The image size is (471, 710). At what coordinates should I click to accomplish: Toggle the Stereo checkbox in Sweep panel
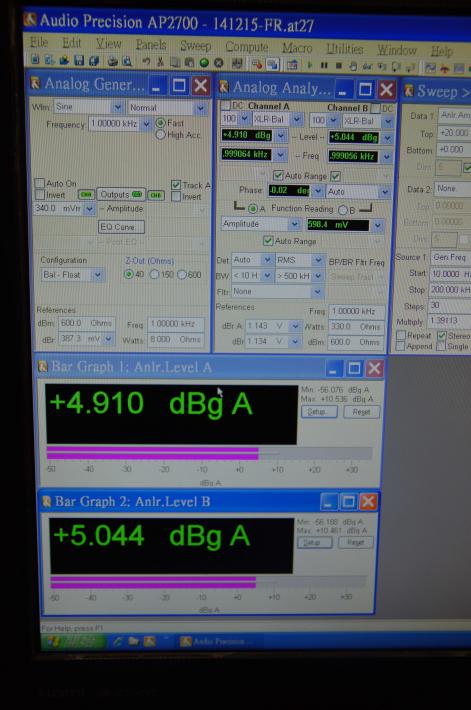(x=442, y=336)
